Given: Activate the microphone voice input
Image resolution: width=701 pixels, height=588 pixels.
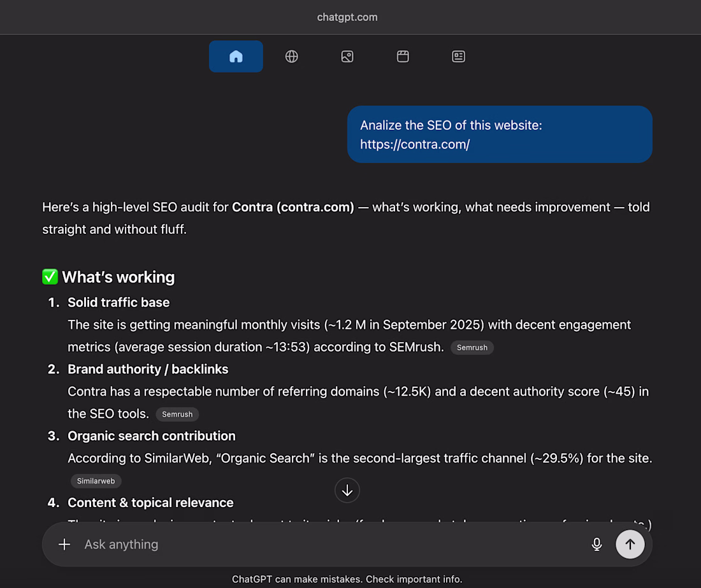Looking at the screenshot, I should [596, 544].
